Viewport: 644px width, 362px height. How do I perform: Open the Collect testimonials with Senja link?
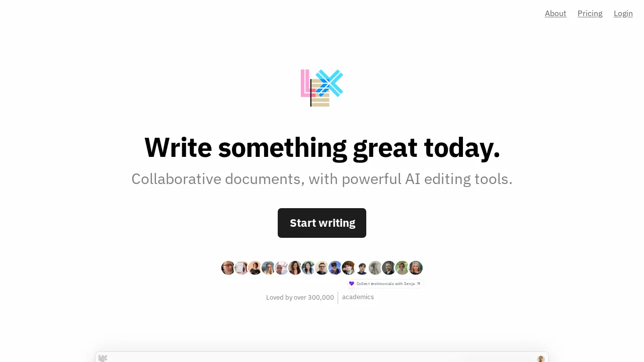click(385, 284)
